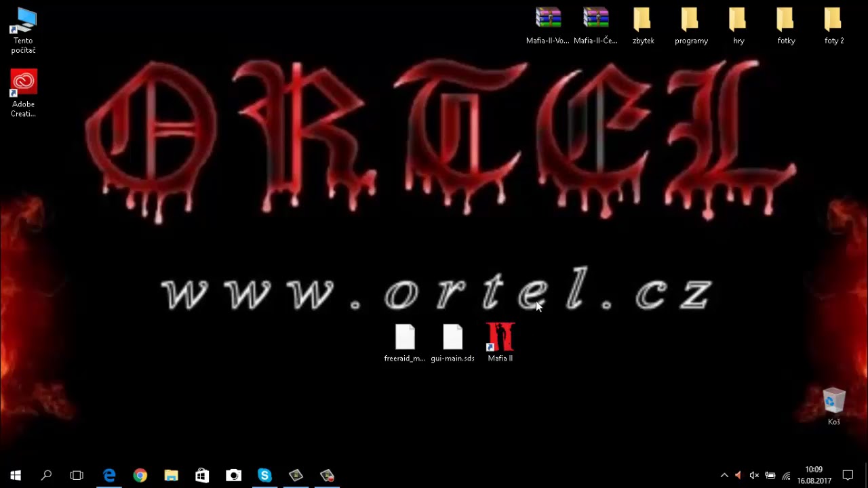Screen dimensions: 868x488
Task: Expand the hidden tray icons chevron
Action: [724, 475]
